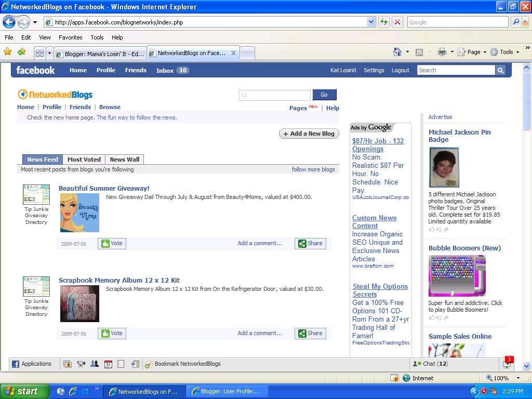532x399 pixels.
Task: Click the calendar events icon in Facebook bar
Action: pyautogui.click(x=108, y=364)
